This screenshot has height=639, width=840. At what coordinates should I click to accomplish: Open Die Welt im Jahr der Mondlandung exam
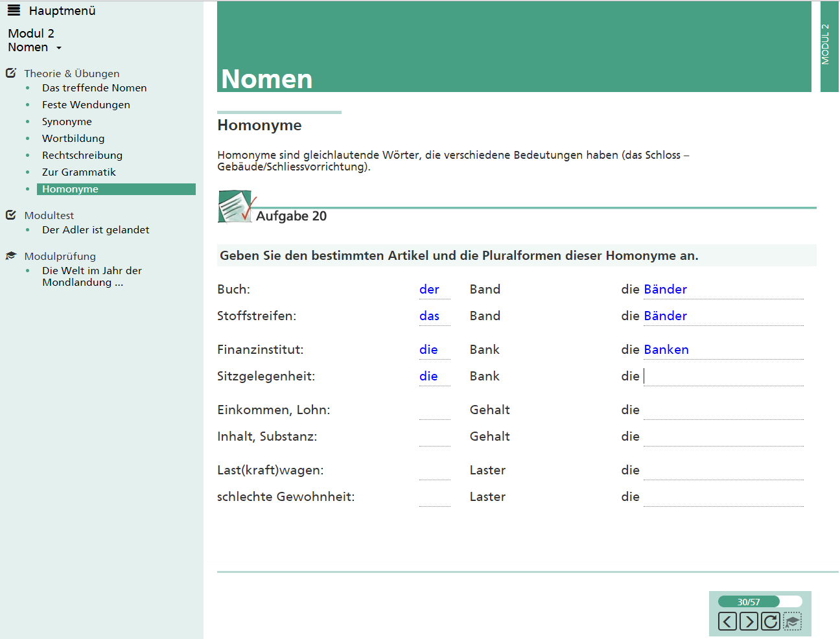pyautogui.click(x=92, y=277)
